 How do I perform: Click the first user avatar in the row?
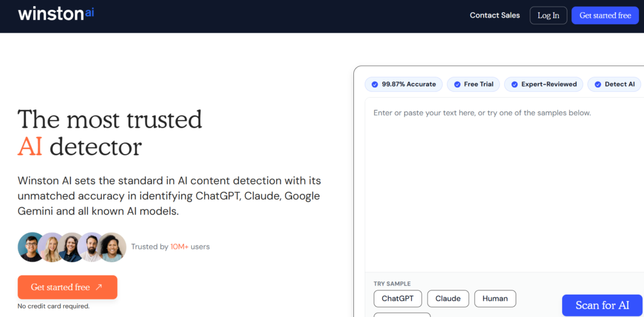(x=30, y=247)
